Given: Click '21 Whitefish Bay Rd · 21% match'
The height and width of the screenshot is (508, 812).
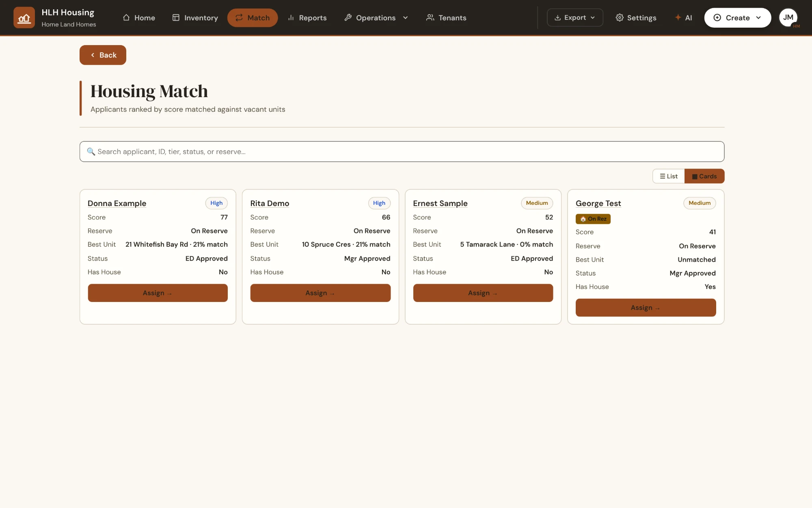Looking at the screenshot, I should coord(177,244).
